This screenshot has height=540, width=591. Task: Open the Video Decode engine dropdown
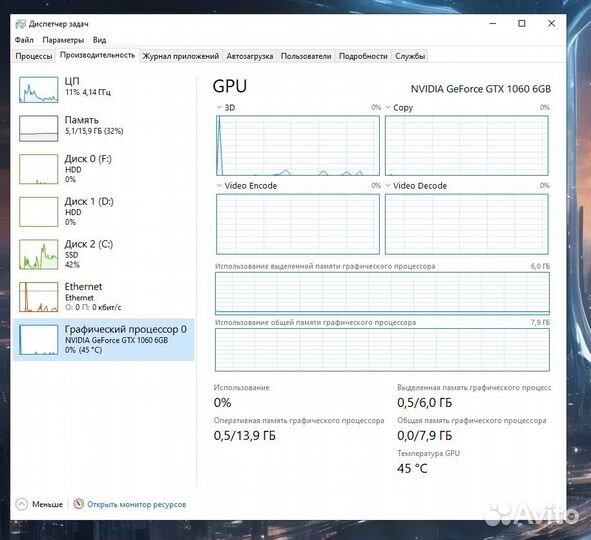(388, 185)
